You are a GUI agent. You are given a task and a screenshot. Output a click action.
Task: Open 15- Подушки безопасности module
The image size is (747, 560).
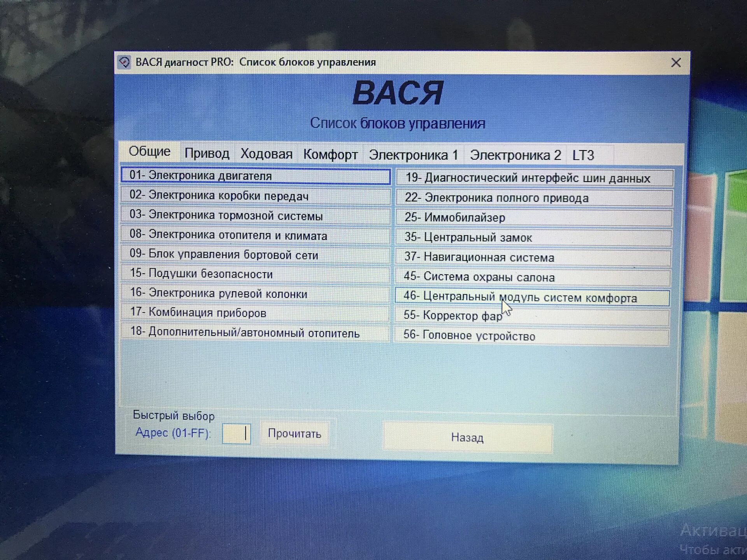click(256, 274)
